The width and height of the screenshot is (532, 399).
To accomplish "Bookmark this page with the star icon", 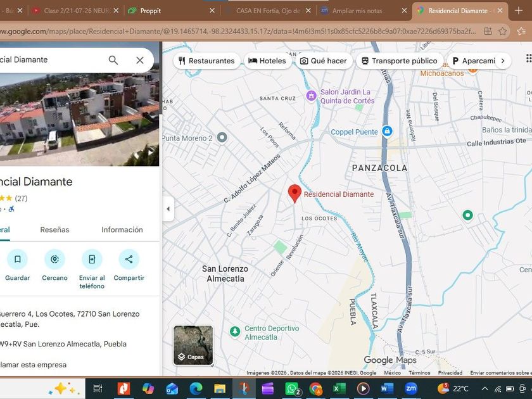I will (503, 31).
